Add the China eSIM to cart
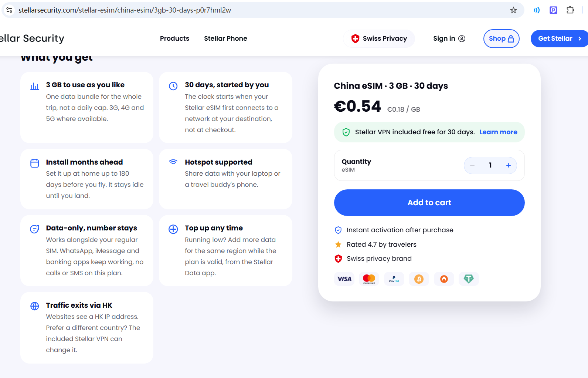588x378 pixels. (x=429, y=203)
